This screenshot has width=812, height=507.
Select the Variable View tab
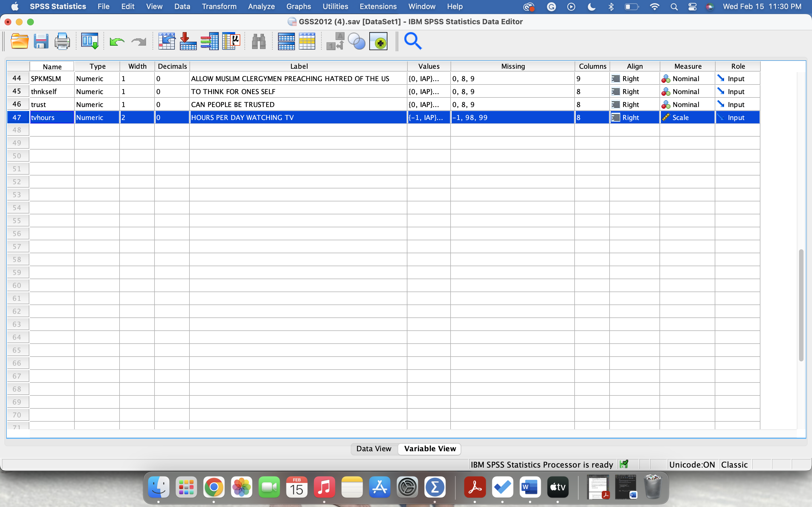(430, 449)
